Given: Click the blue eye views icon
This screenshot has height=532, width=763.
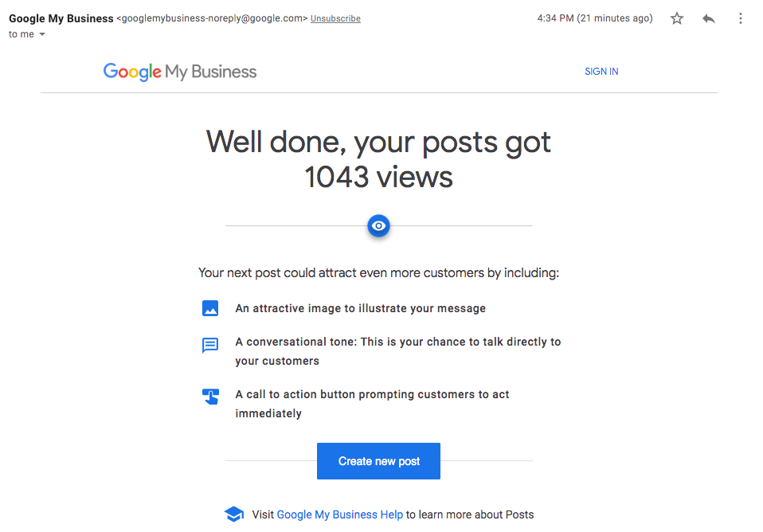Looking at the screenshot, I should point(378,226).
